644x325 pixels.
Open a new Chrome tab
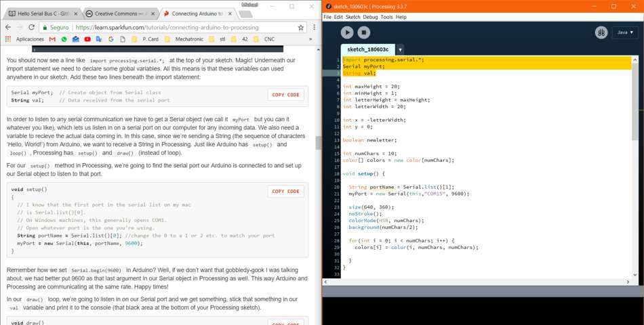point(245,14)
